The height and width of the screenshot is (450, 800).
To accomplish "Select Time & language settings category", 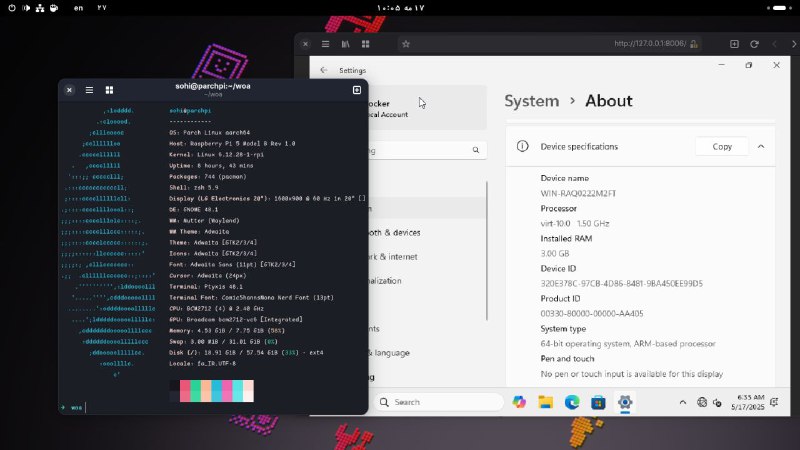I will tap(390, 353).
